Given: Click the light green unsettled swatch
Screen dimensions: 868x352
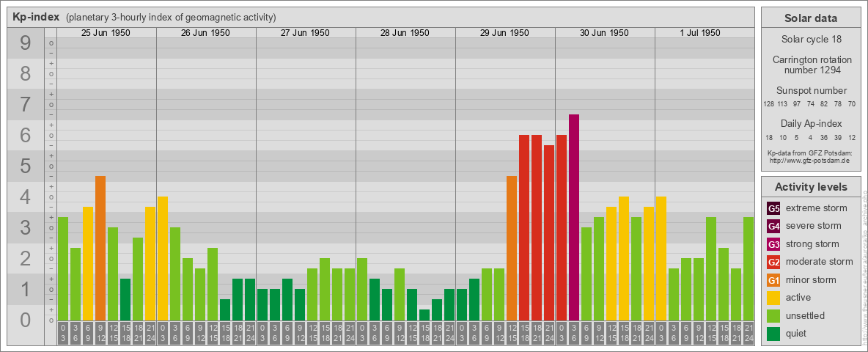Looking at the screenshot, I should click(773, 315).
